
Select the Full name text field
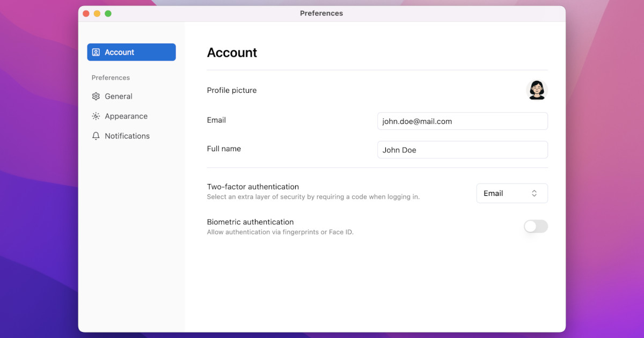point(462,150)
